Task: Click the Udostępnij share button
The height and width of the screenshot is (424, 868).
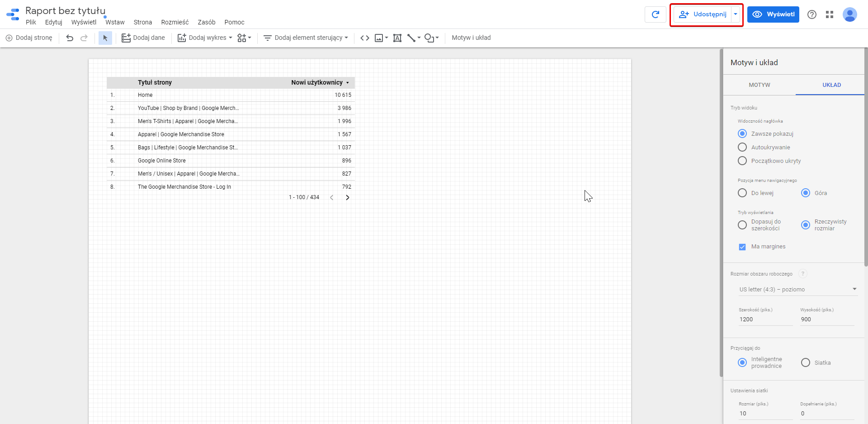Action: tap(703, 14)
